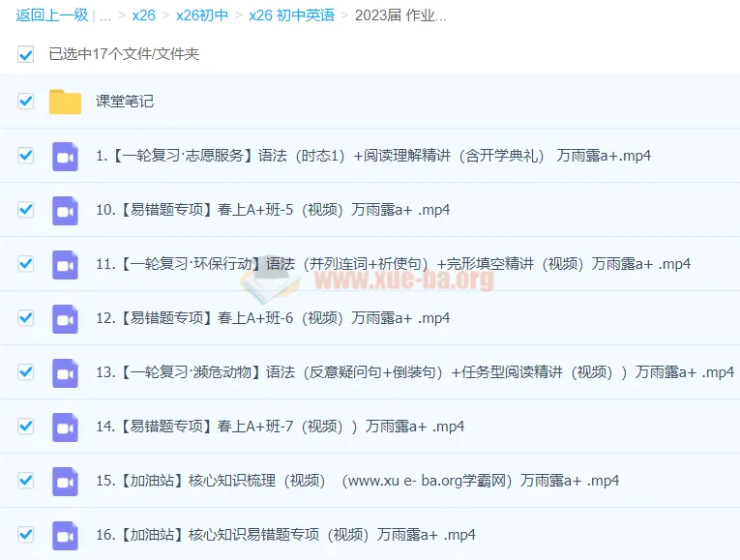This screenshot has width=740, height=560.
Task: Deselect the 课堂笔记 folder checkbox
Action: pos(26,102)
